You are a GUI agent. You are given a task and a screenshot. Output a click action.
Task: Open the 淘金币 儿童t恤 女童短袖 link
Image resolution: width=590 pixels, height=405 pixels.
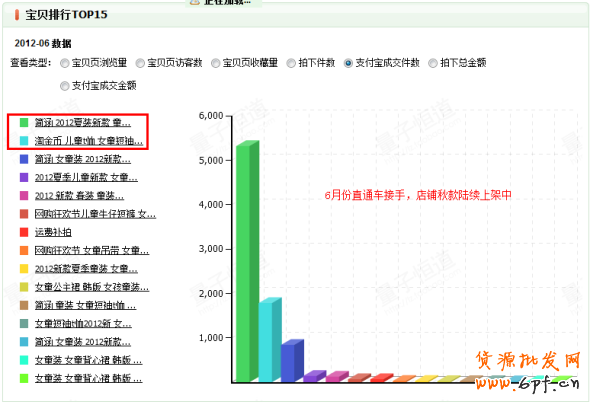point(89,141)
